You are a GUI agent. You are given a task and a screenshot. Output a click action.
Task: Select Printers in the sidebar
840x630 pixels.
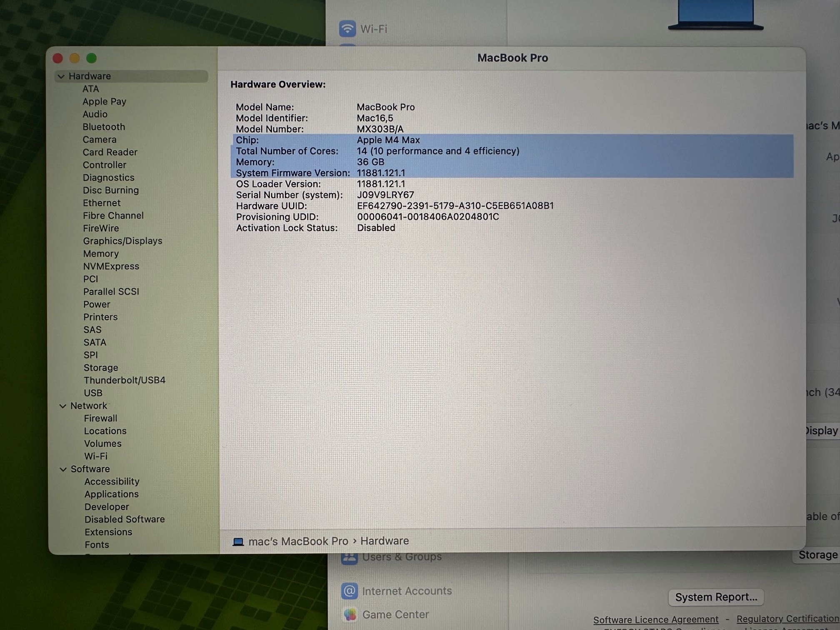[x=100, y=317]
